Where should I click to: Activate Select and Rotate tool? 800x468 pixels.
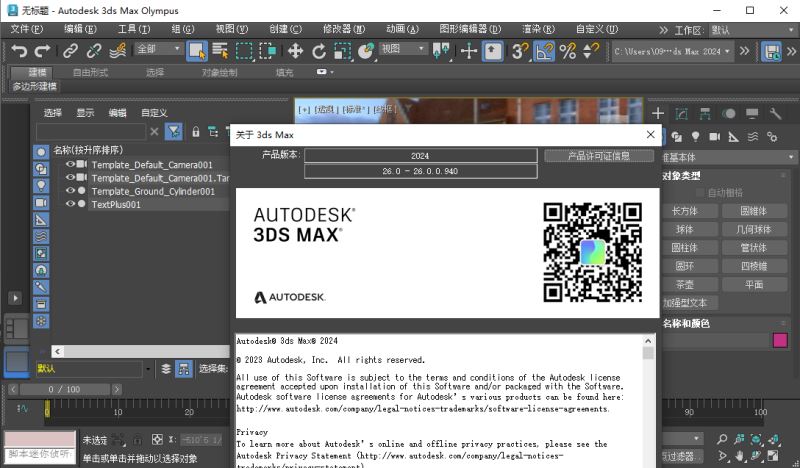[319, 51]
